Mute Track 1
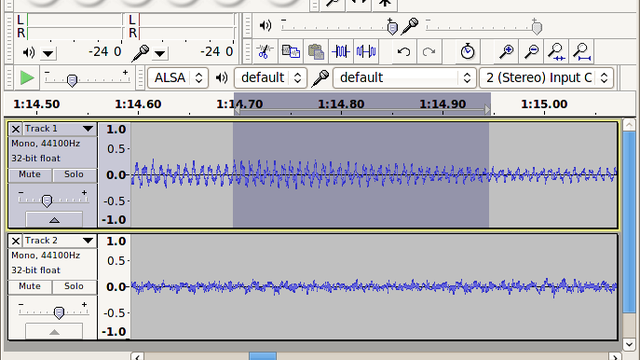 [x=30, y=175]
